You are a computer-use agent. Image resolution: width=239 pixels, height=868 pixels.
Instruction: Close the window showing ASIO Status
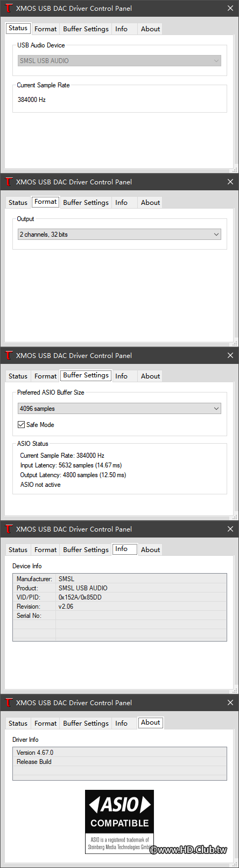230,356
